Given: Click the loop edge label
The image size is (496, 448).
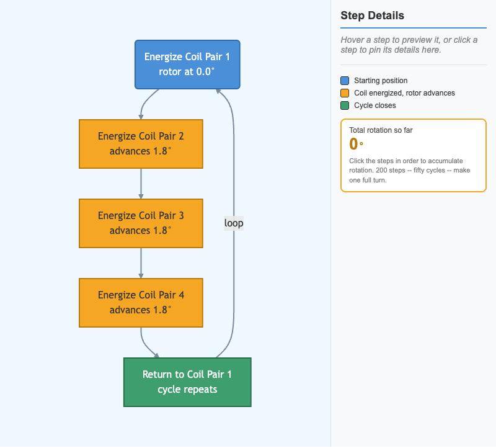Looking at the screenshot, I should coord(234,223).
